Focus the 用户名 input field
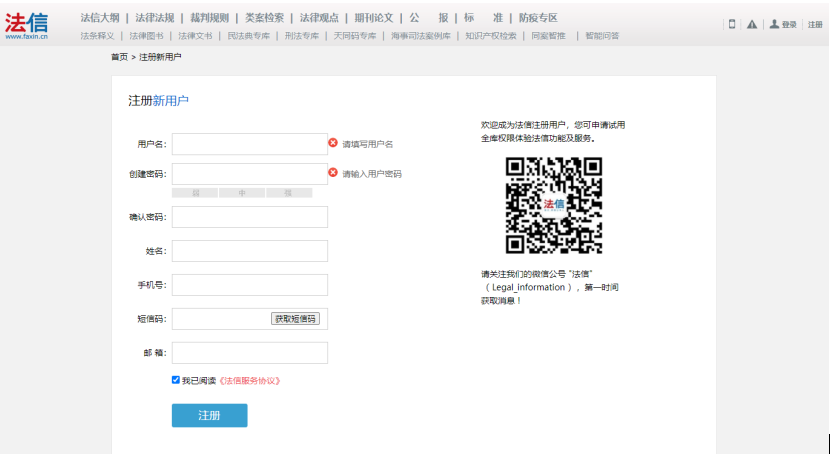Viewport: 830px width, 454px height. [x=250, y=144]
